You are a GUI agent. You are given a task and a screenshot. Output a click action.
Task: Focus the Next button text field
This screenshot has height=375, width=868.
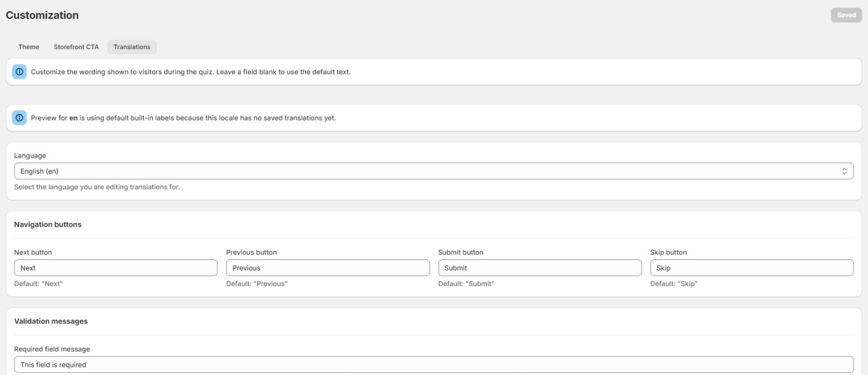[x=116, y=268]
